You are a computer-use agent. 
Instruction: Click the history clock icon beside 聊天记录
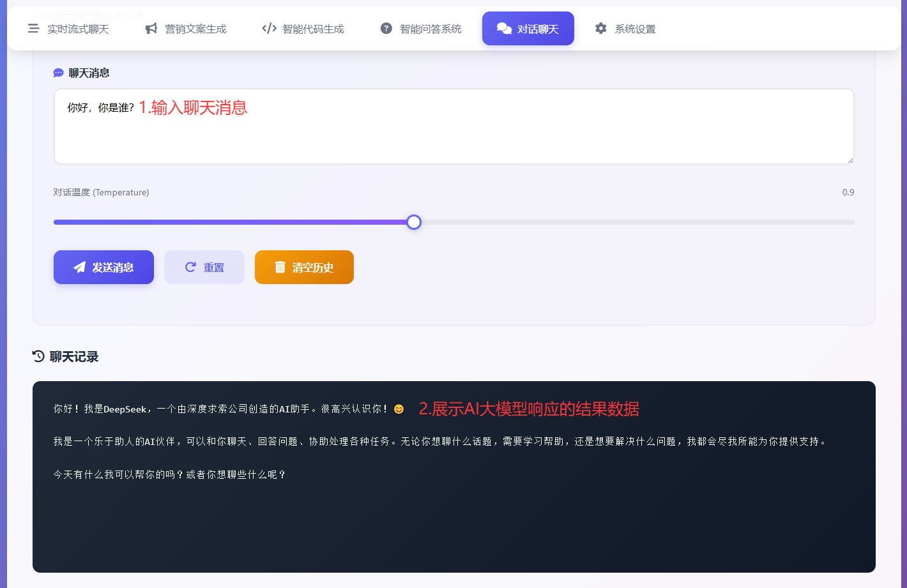tap(38, 356)
